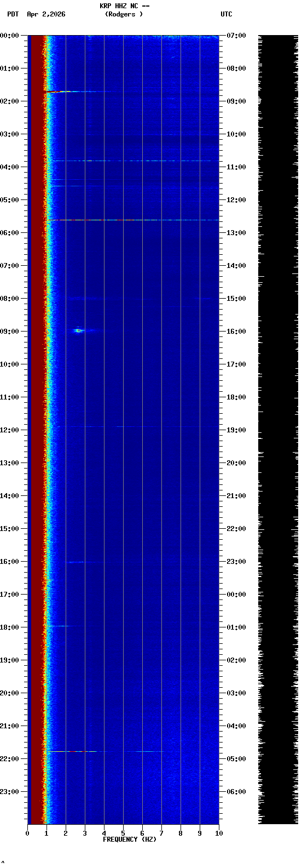Click the UTC time label '12:00'
Image resolution: width=302 pixels, height=868 pixels.
tap(236, 200)
